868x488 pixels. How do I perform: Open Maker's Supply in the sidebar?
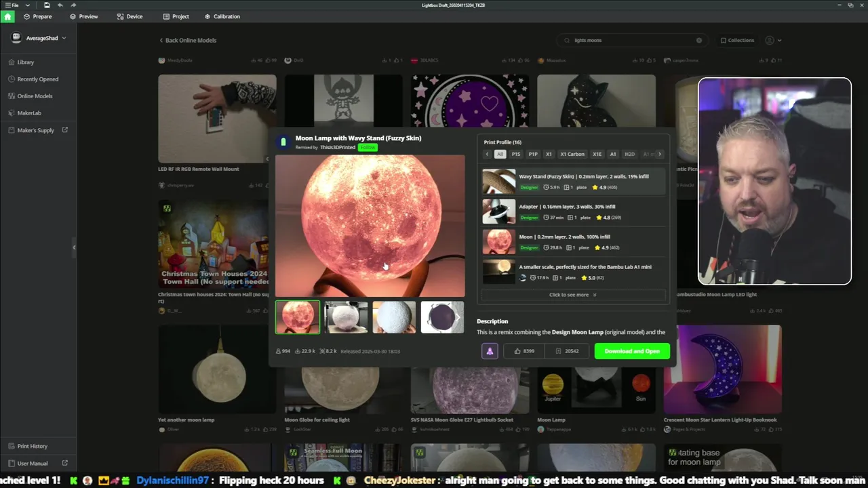32,130
